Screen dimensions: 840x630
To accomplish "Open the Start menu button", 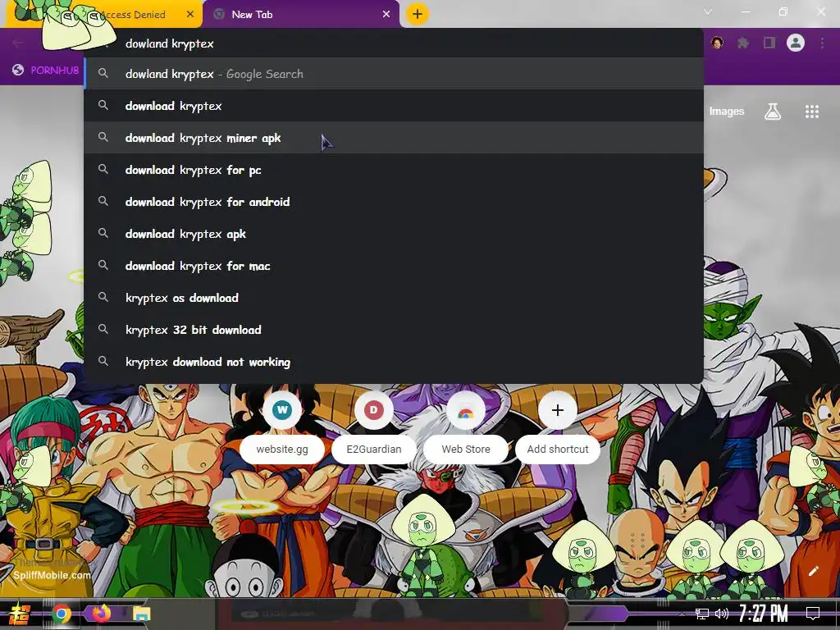I will point(20,614).
